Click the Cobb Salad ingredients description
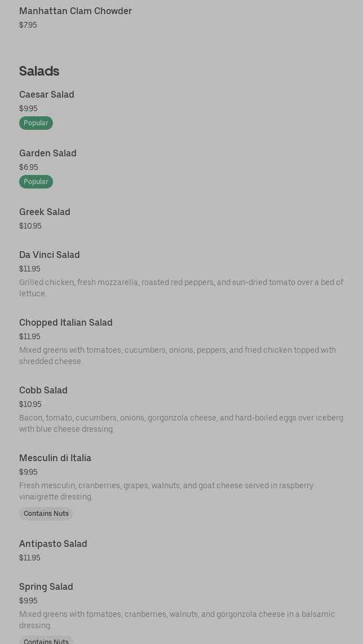The height and width of the screenshot is (644, 363). click(x=181, y=423)
